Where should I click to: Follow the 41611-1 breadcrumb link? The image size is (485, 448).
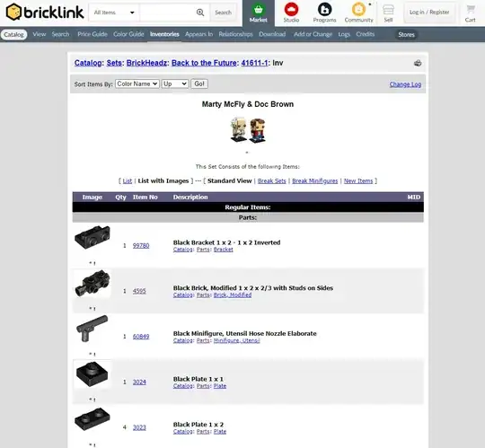(254, 63)
